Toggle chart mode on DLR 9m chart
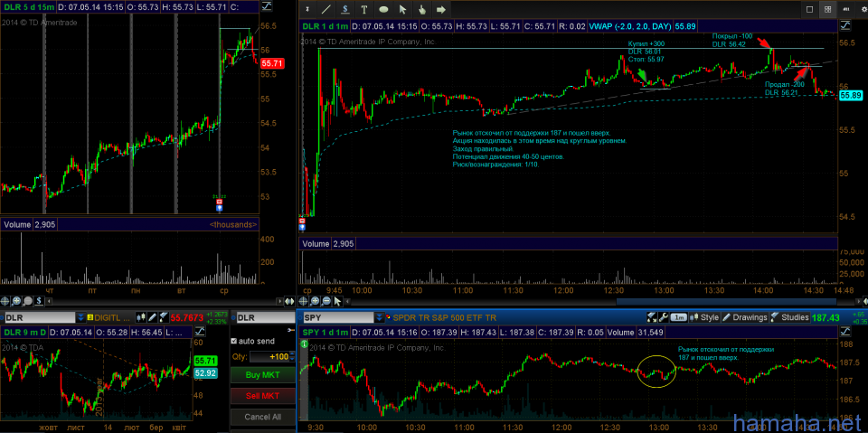Screen dimensions: 868x433 [x=200, y=332]
